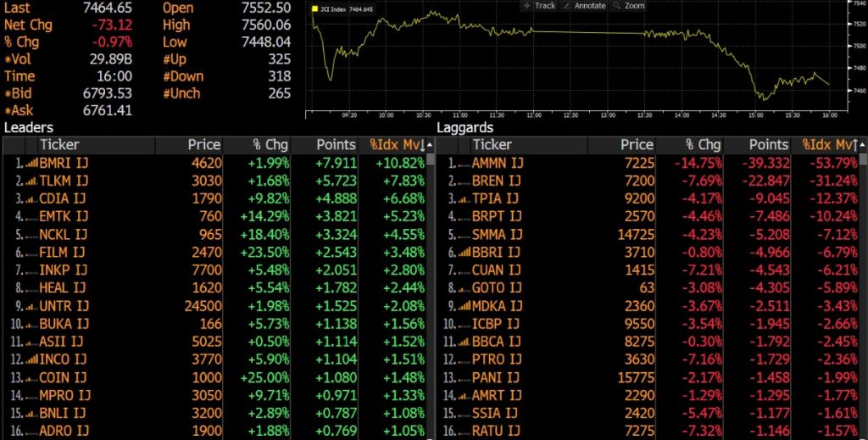Click the volume bars icon beside BBCA IJ
Image resolution: width=868 pixels, height=440 pixels.
pos(465,342)
